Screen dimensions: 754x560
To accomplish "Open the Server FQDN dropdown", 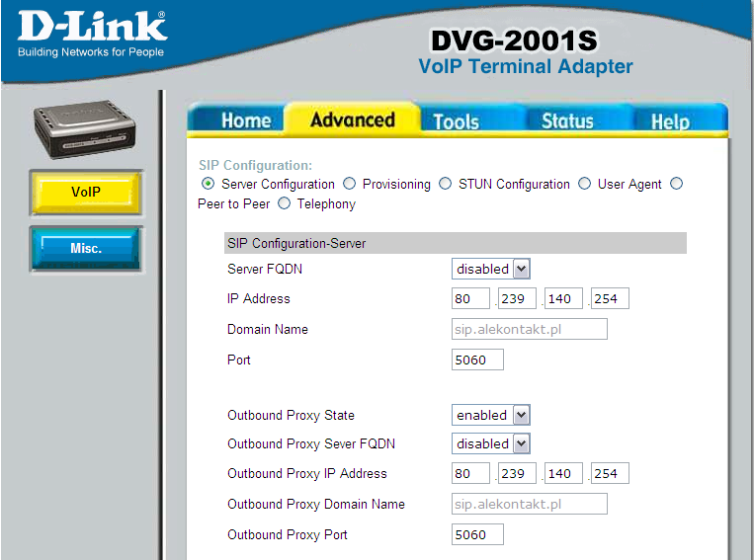I will point(490,269).
